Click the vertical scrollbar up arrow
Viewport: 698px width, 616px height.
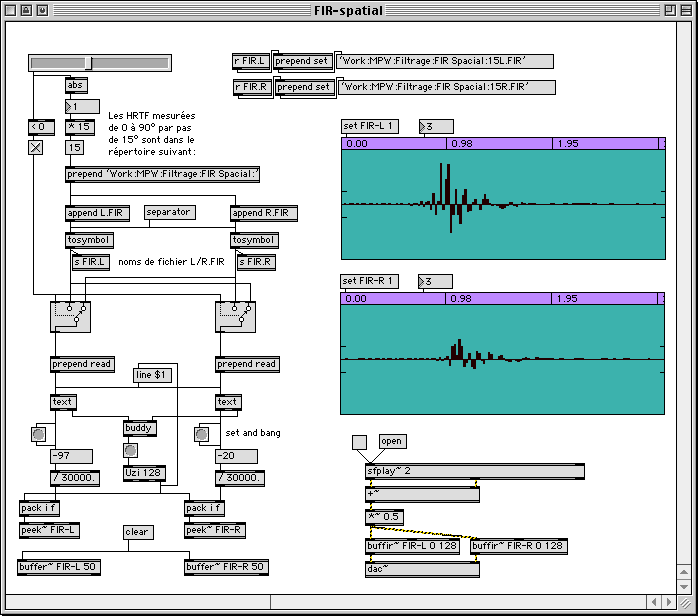point(684,571)
